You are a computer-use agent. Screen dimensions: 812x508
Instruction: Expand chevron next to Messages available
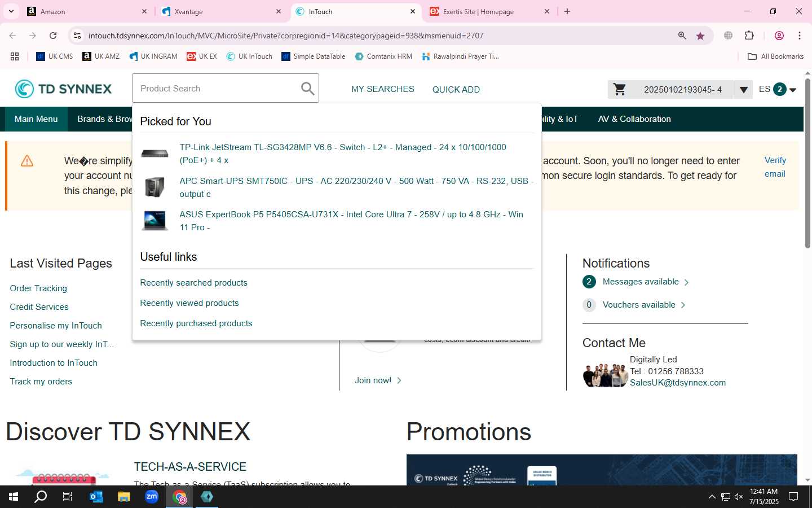686,282
